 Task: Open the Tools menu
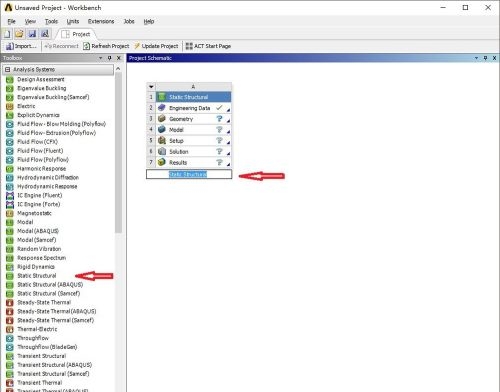pos(51,21)
